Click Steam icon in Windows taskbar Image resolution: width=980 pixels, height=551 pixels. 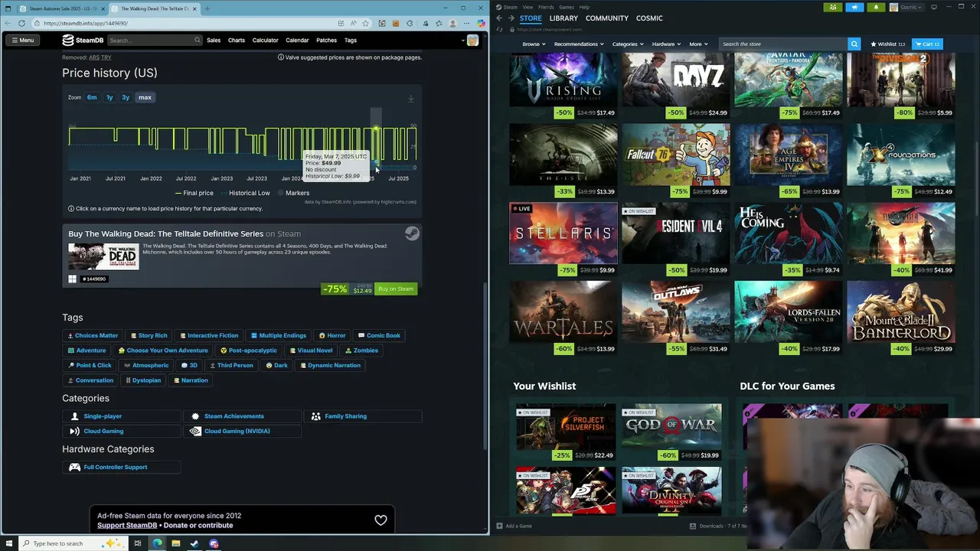[x=194, y=543]
